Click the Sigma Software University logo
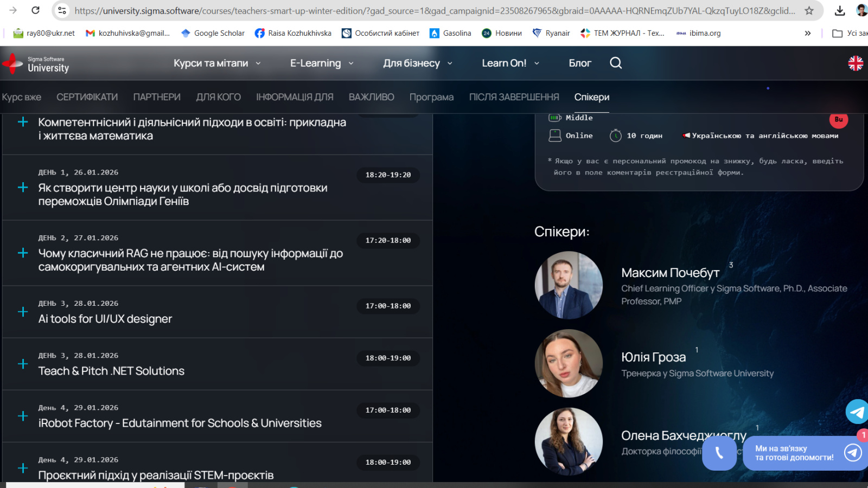The width and height of the screenshot is (868, 488). [36, 63]
